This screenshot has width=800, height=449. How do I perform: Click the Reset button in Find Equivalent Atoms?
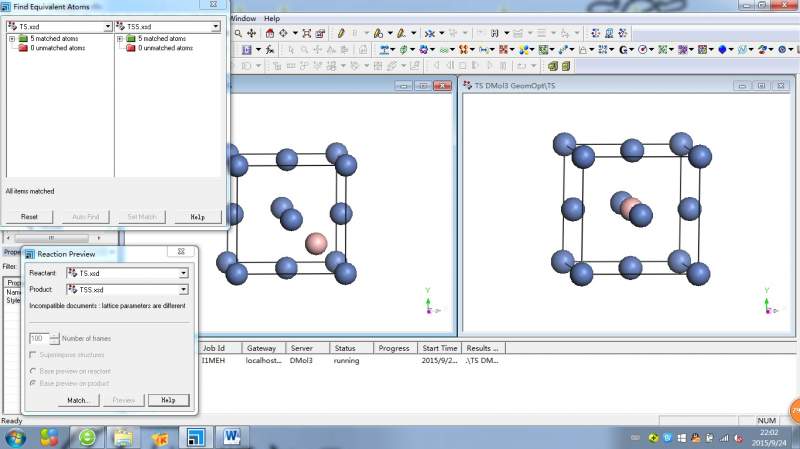[29, 217]
